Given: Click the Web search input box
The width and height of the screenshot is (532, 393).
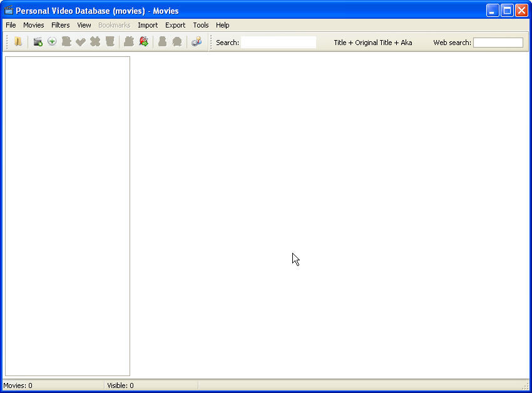Looking at the screenshot, I should (498, 42).
